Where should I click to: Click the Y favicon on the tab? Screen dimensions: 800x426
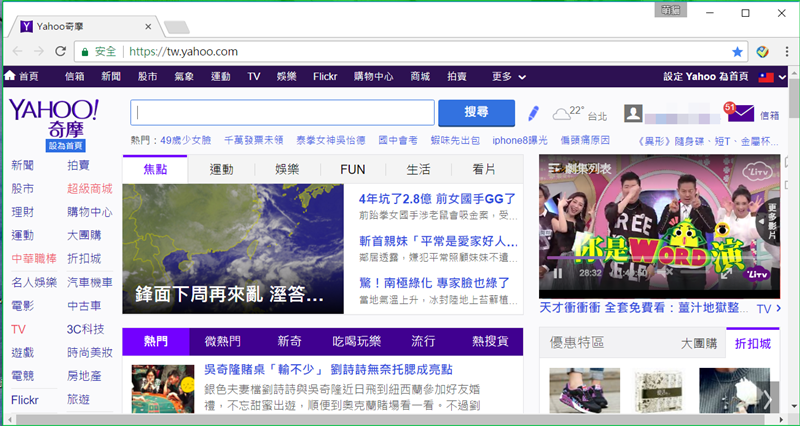point(27,27)
